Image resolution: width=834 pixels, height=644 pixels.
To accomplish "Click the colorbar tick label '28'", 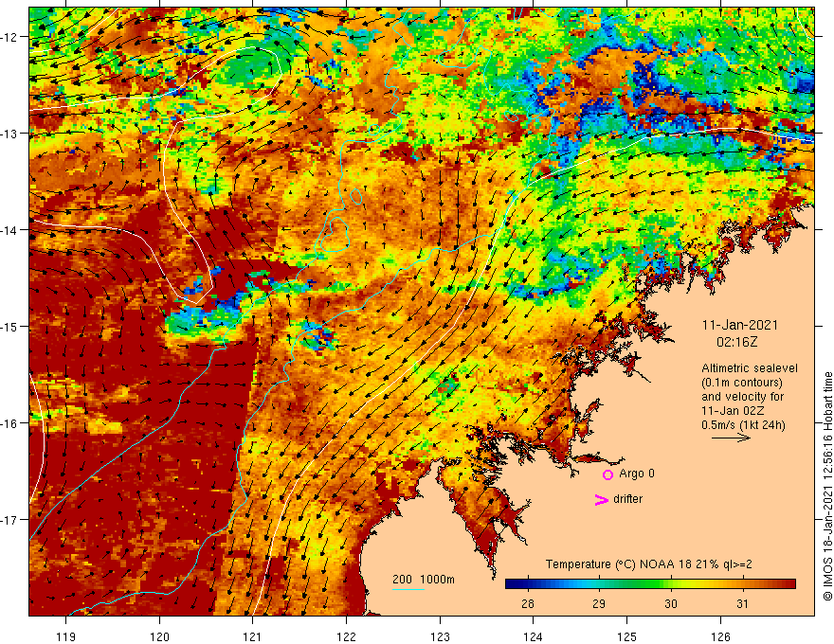I will [x=528, y=603].
